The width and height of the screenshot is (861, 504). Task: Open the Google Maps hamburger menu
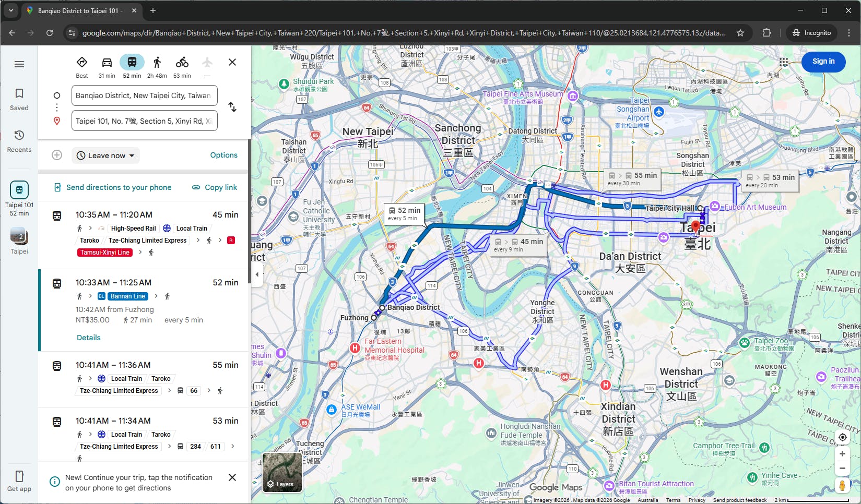click(19, 64)
